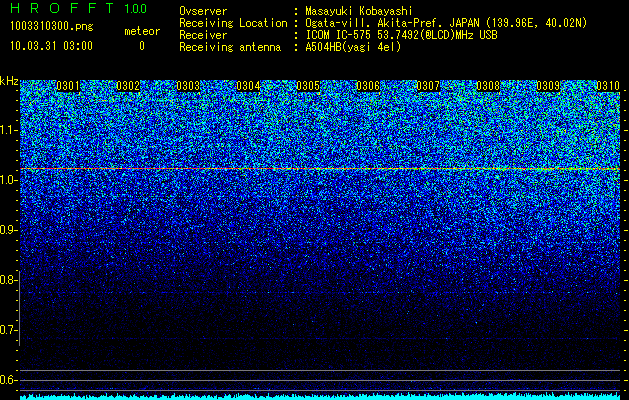
Task: Click the Receiver label
Action: pos(203,35)
